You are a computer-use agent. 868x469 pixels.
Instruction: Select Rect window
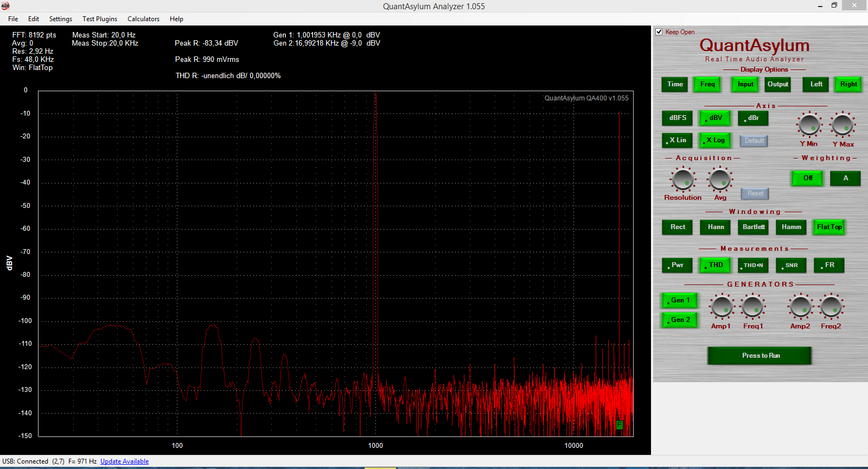(677, 227)
